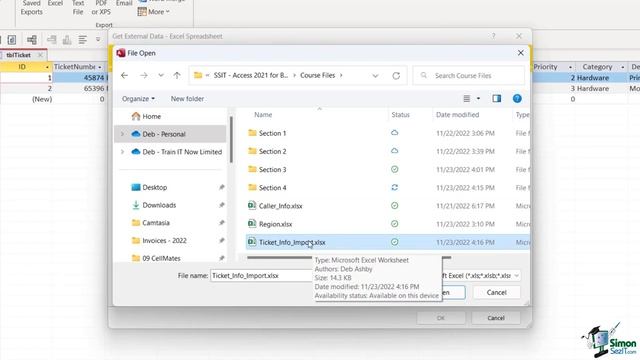Image resolution: width=640 pixels, height=360 pixels.
Task: Export to PDF or XPS
Action: tap(101, 8)
